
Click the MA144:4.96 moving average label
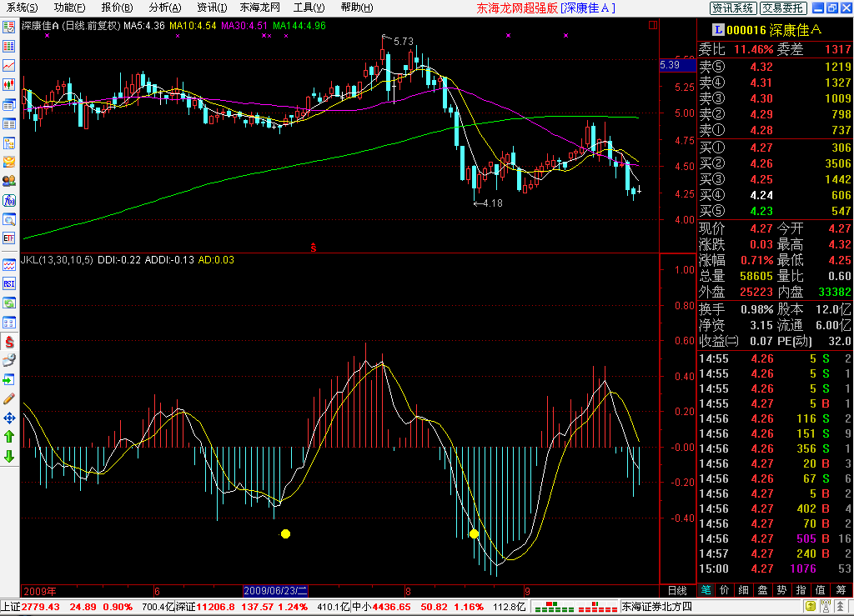pos(299,26)
